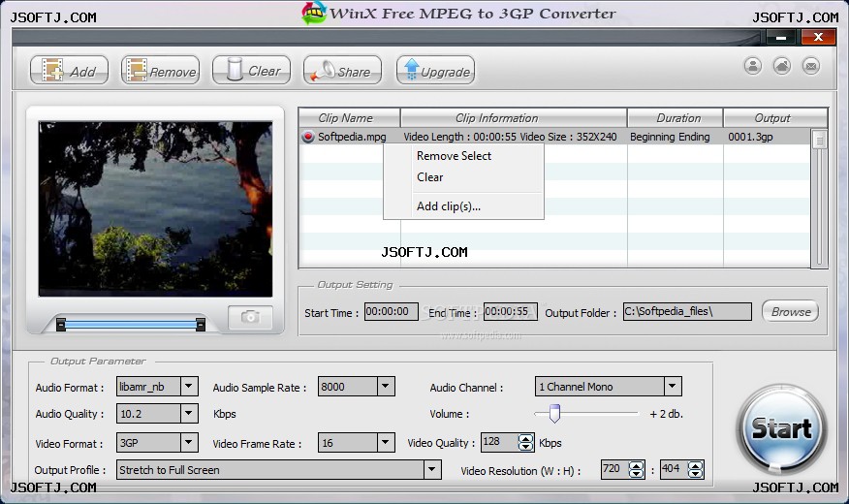Image resolution: width=849 pixels, height=504 pixels.
Task: Click the Clip Name column header
Action: [349, 118]
